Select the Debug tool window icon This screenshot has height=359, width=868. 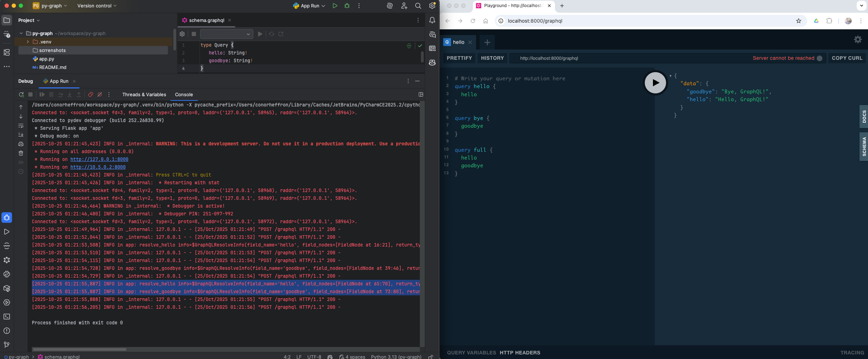coord(6,218)
